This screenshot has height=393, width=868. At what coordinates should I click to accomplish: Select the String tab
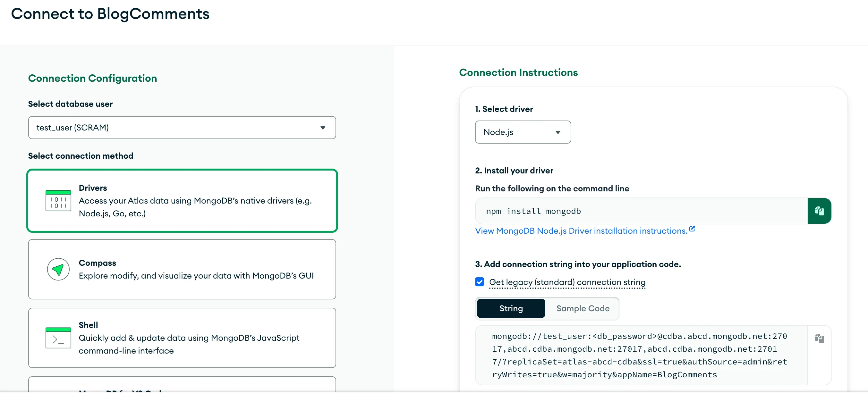pos(511,308)
